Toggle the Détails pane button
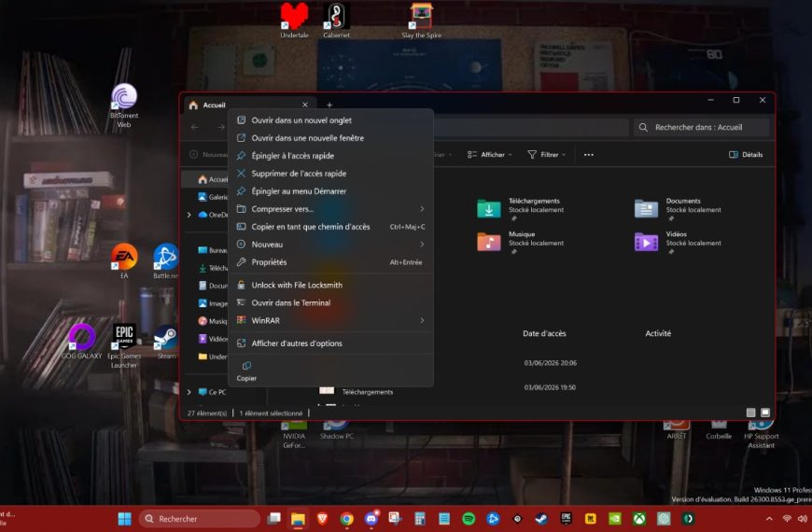The image size is (812, 532). 746,154
